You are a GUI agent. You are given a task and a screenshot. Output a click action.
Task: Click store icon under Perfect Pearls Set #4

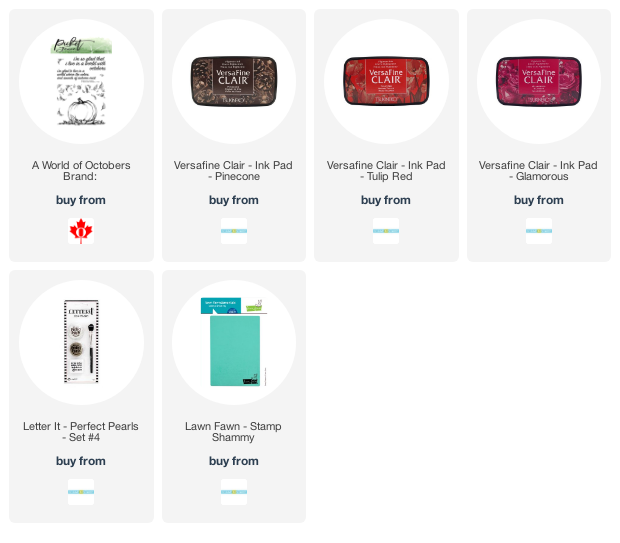(81, 492)
